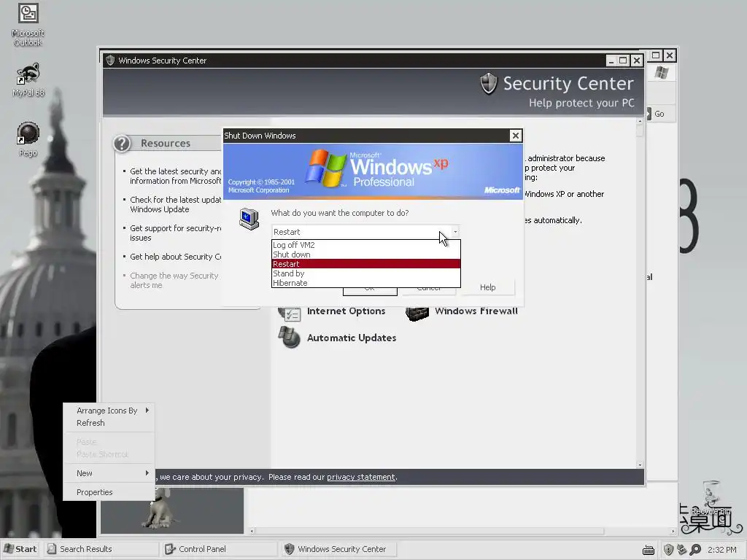747x560 pixels.
Task: Click Security Center scrollbar up arrow
Action: (639, 122)
